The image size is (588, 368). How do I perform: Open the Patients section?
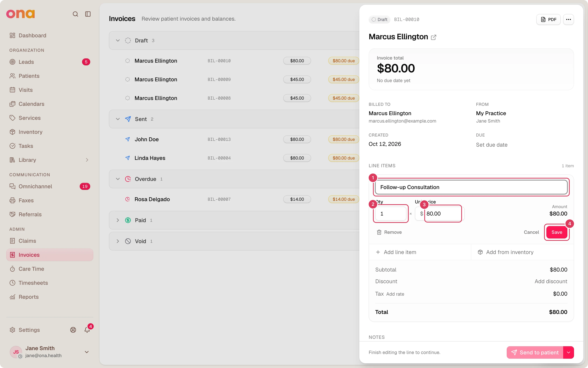(x=50, y=76)
